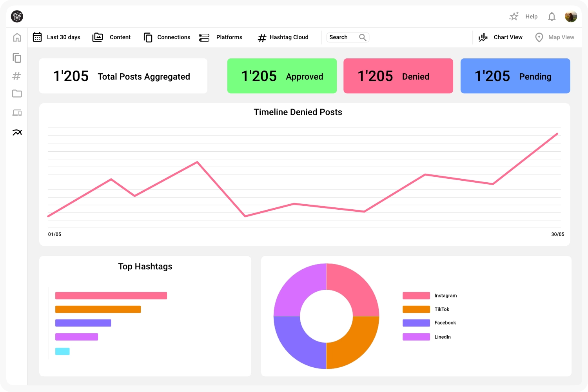Click the app logo at top left
This screenshot has height=392, width=588.
17,16
